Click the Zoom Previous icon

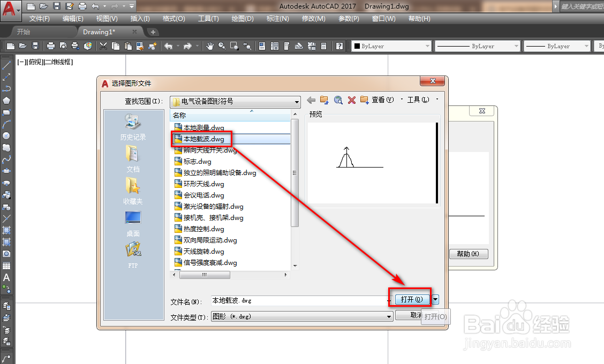pyautogui.click(x=247, y=46)
